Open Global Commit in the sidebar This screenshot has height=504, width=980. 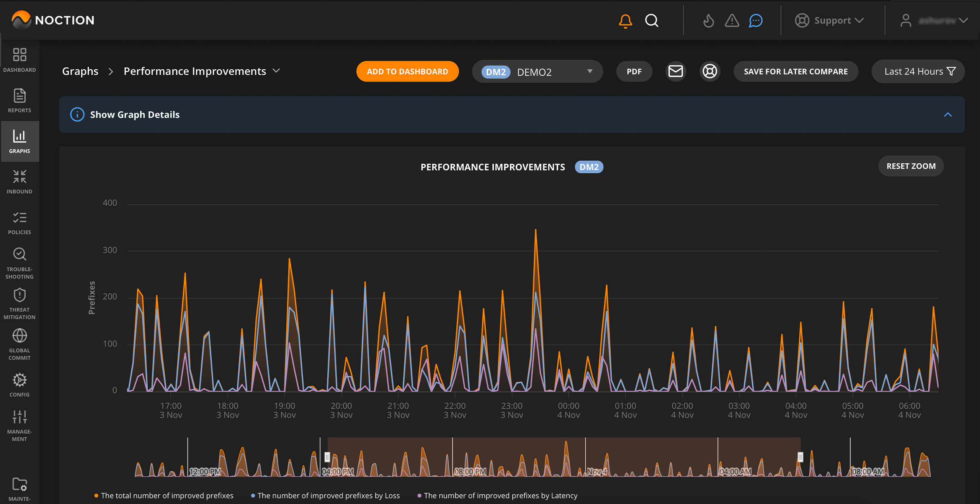20,344
